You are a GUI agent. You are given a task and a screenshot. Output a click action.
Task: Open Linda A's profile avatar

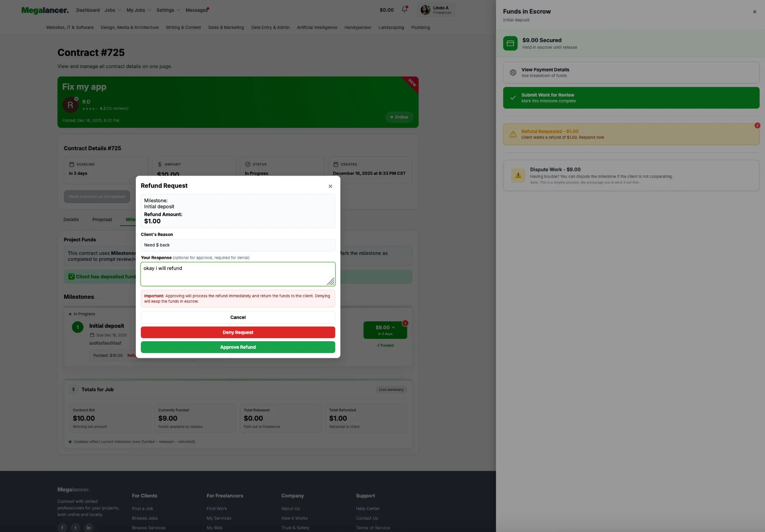425,10
